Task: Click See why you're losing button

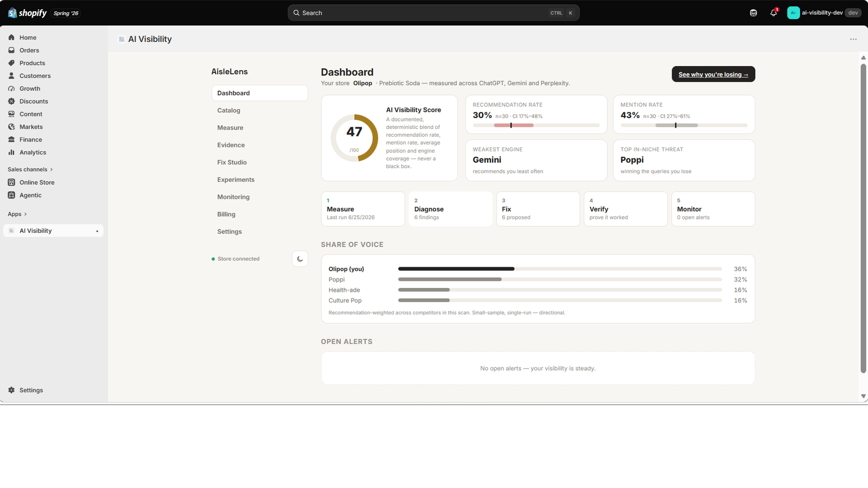Action: 713,74
